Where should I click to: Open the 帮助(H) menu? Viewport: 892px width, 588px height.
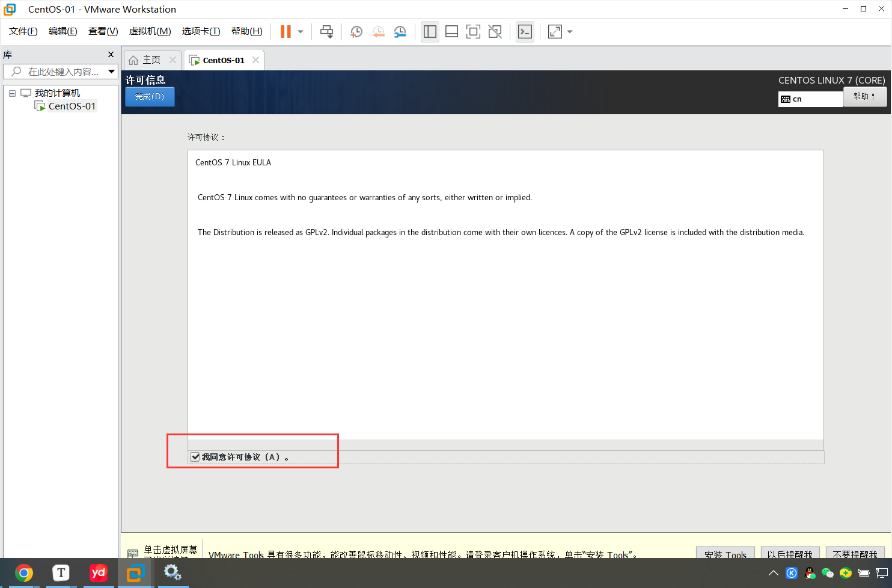point(247,31)
